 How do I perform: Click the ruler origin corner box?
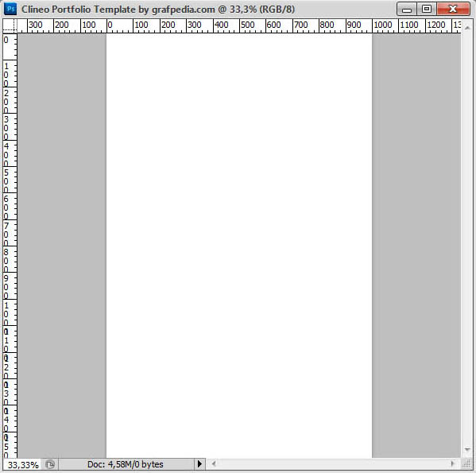[10, 26]
